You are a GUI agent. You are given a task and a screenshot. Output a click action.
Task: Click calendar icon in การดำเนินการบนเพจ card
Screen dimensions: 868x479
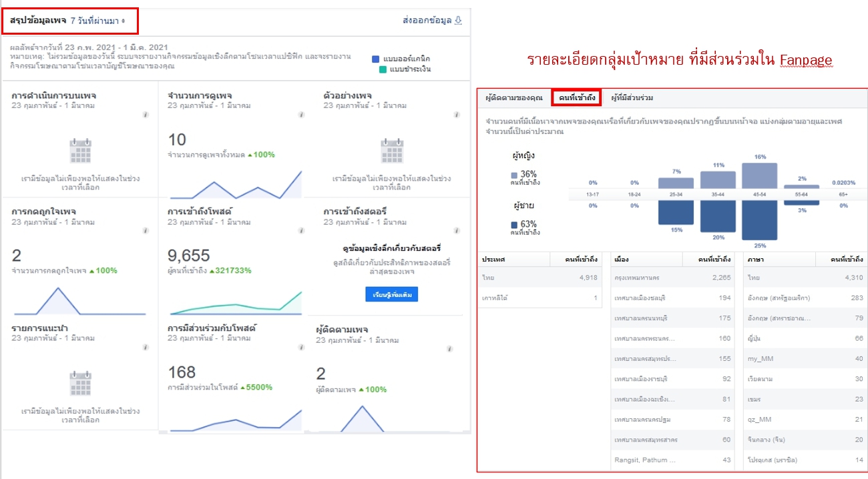[x=80, y=151]
